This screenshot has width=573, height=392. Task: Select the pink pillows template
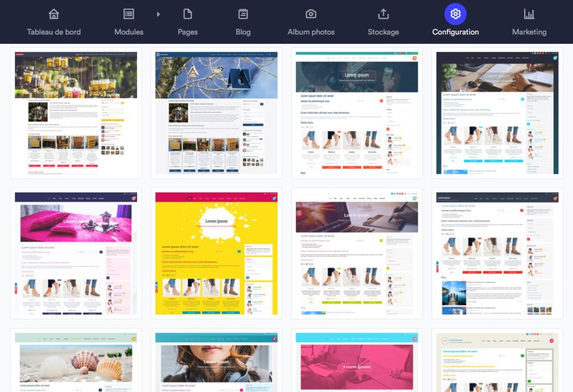click(76, 254)
